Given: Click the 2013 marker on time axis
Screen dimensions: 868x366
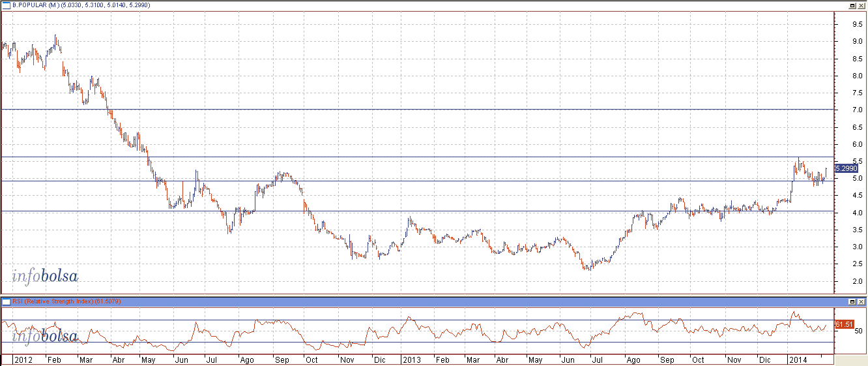Looking at the screenshot, I should (x=411, y=359).
